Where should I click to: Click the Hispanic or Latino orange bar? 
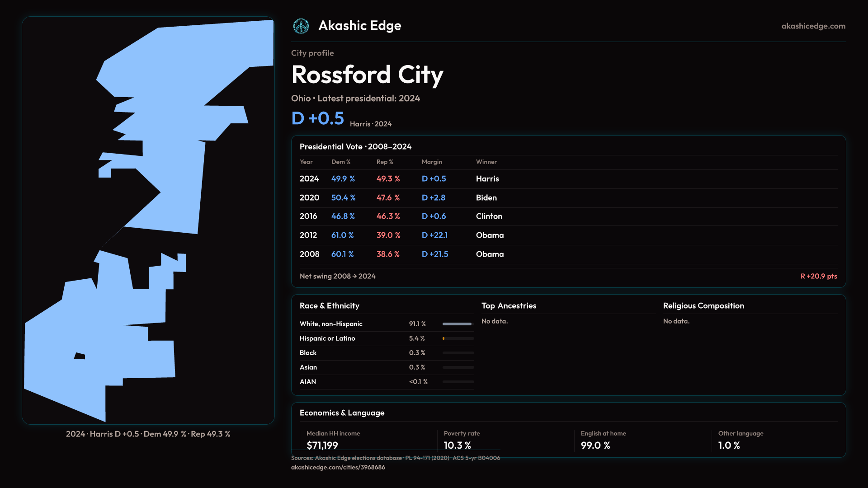(444, 338)
